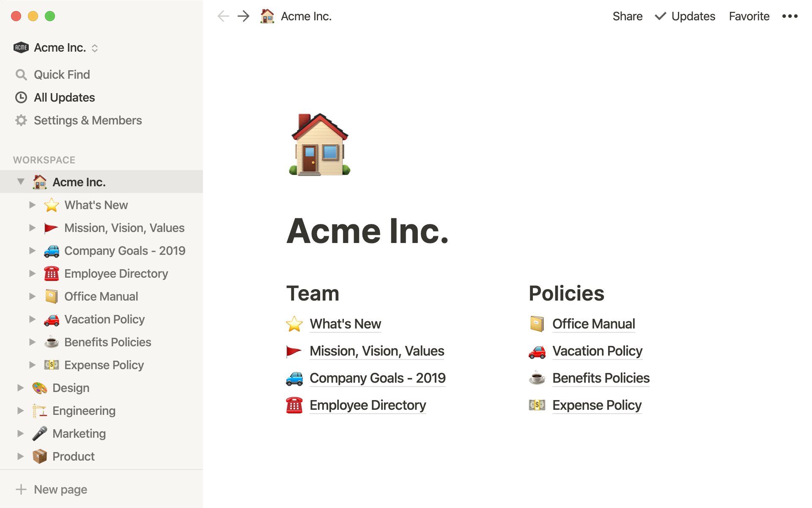This screenshot has width=812, height=508.
Task: Expand the Design section in sidebar
Action: [20, 387]
